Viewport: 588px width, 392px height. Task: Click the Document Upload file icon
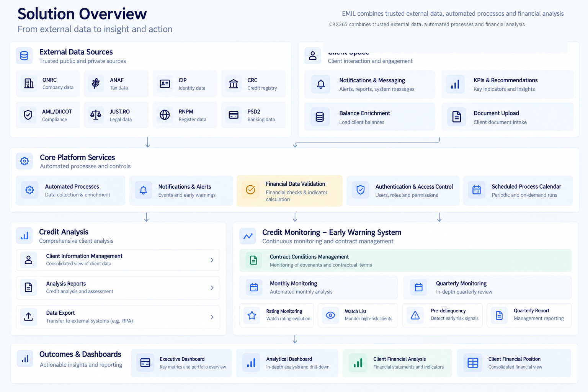[x=457, y=117]
